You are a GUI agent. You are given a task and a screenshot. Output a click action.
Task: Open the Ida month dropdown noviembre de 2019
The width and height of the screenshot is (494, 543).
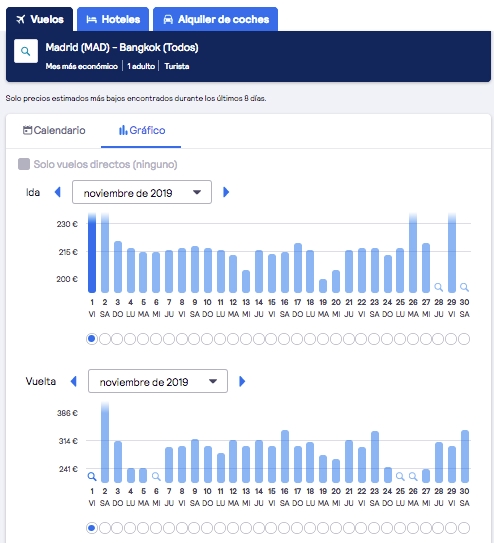coord(142,192)
